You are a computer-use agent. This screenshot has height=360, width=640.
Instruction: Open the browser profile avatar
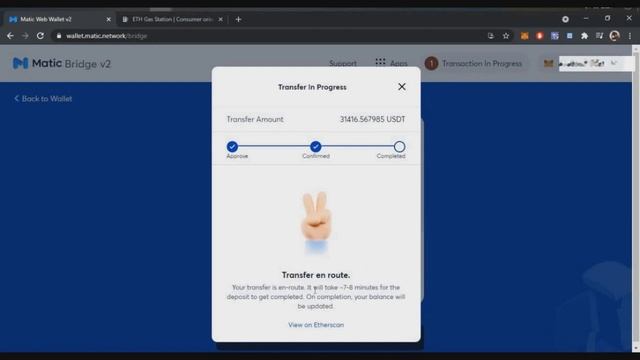pyautogui.click(x=615, y=36)
